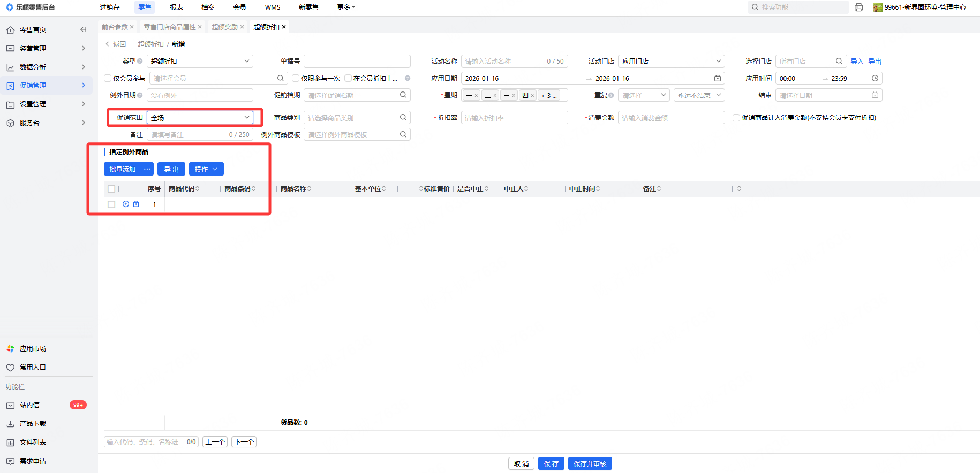Click the 保存并审核 button
Screen dimensions: 980x473
pyautogui.click(x=590, y=463)
